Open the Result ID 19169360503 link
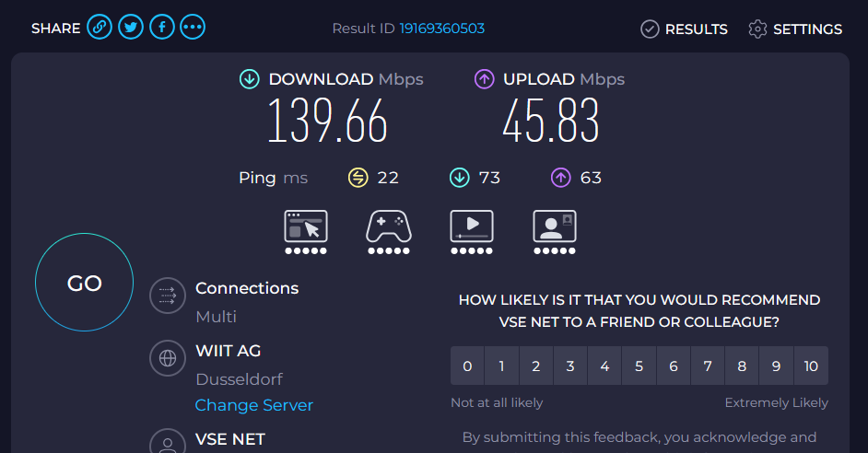This screenshot has width=868, height=453. tap(441, 29)
